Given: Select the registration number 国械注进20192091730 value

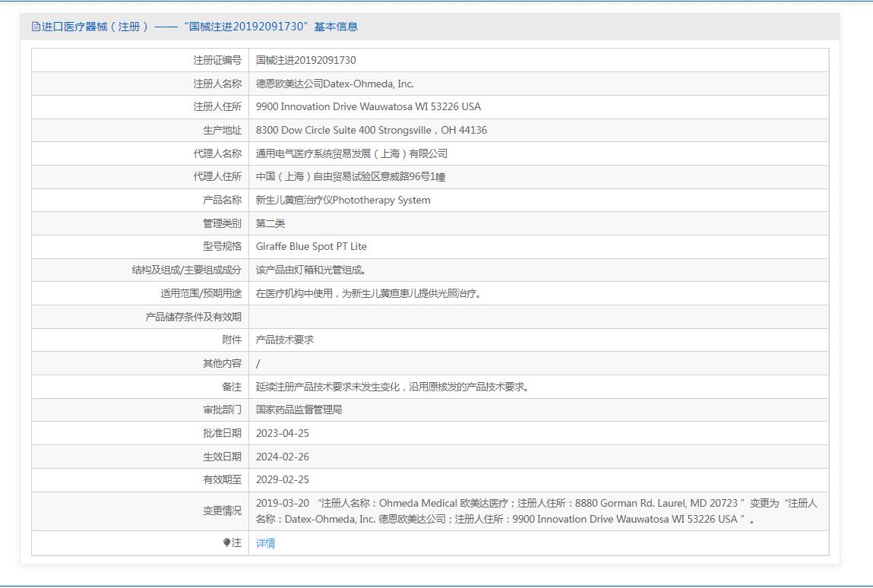Looking at the screenshot, I should [305, 60].
